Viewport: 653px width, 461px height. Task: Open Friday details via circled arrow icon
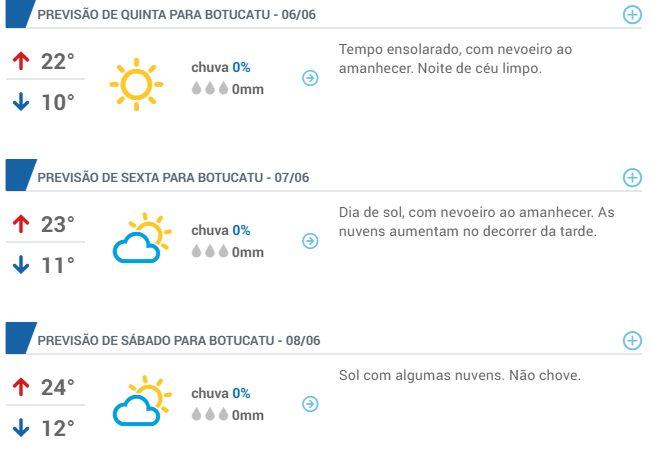pyautogui.click(x=310, y=241)
